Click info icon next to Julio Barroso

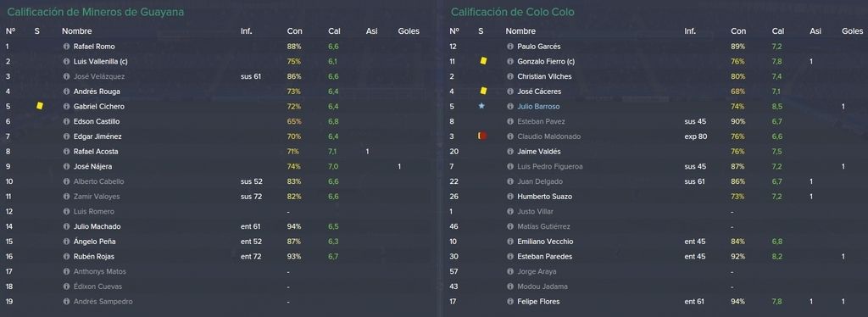[510, 106]
